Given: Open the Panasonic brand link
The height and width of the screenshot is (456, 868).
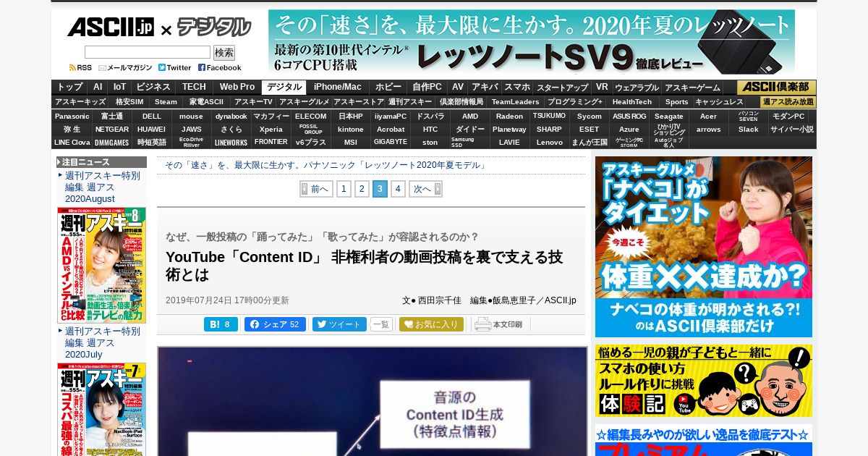Looking at the screenshot, I should [x=72, y=116].
